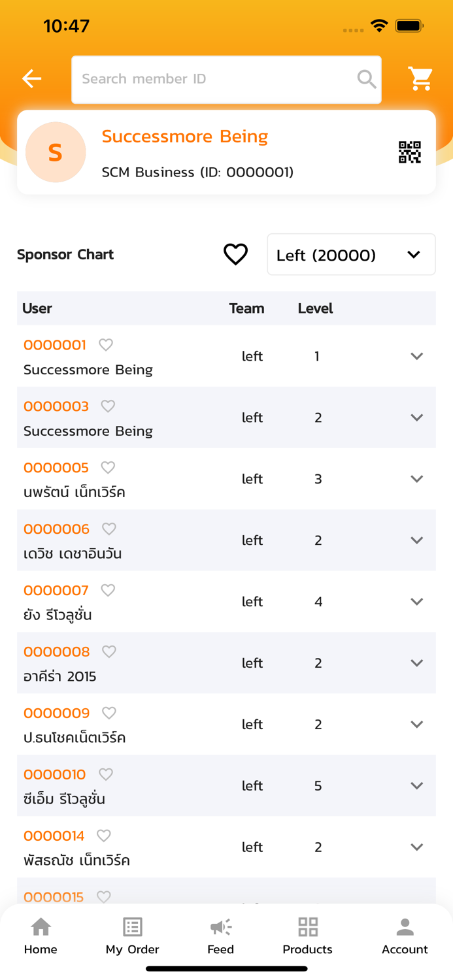The height and width of the screenshot is (980, 453).
Task: Favorite member 0000007 with heart
Action: click(108, 590)
